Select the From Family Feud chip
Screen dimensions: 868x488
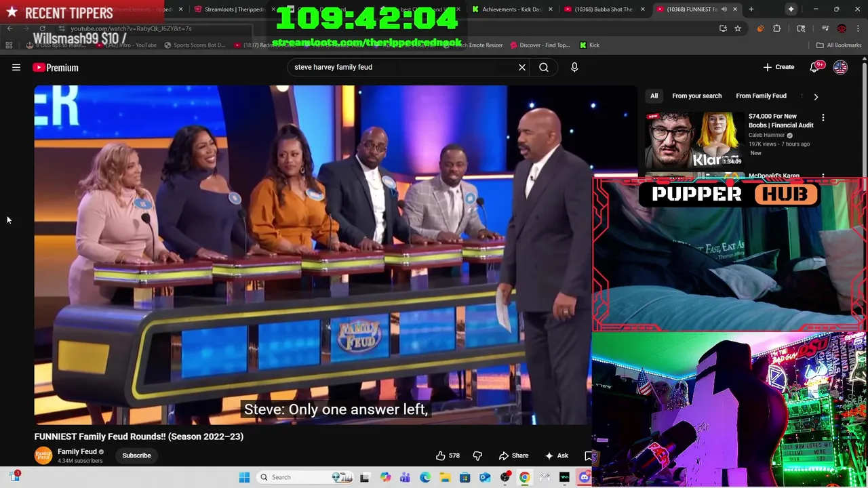761,96
